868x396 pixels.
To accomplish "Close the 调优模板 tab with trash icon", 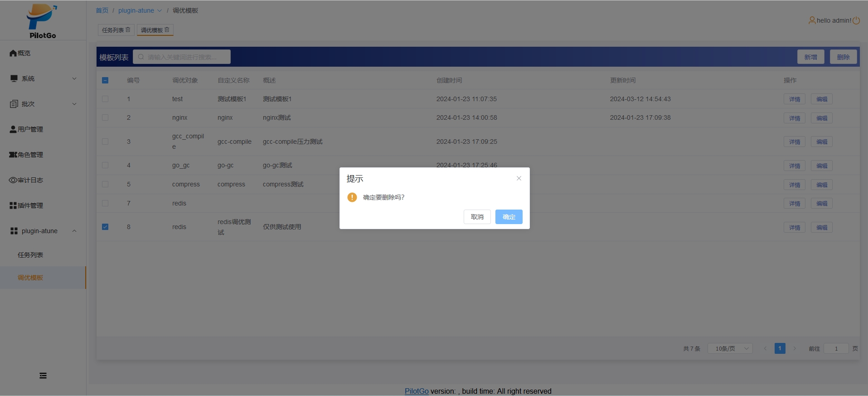I will [x=167, y=30].
